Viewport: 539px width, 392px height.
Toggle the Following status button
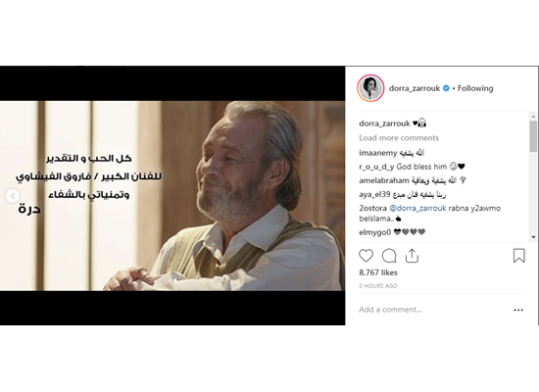point(475,88)
